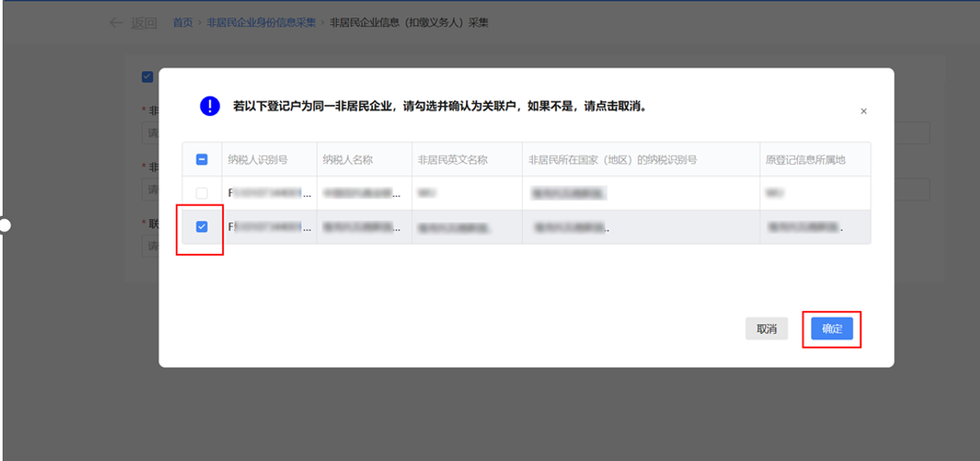Check the first row's unchecked checkbox
The image size is (980, 461).
click(201, 192)
